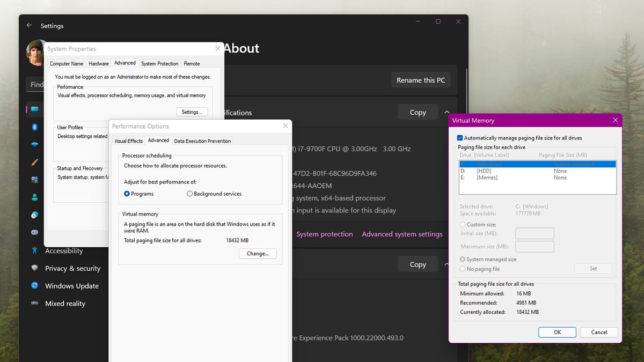644x362 pixels.
Task: Expand the Windows specifications Copy section chevron
Action: pyautogui.click(x=446, y=264)
